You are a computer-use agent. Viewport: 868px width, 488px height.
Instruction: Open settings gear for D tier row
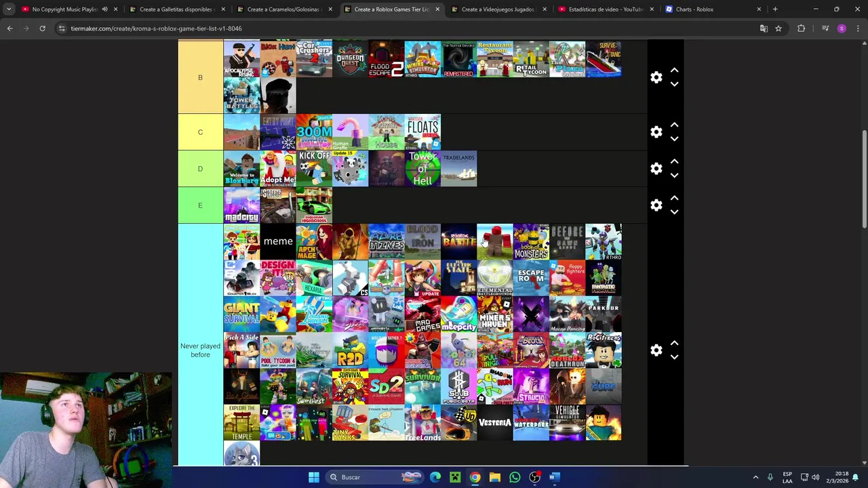click(656, 168)
